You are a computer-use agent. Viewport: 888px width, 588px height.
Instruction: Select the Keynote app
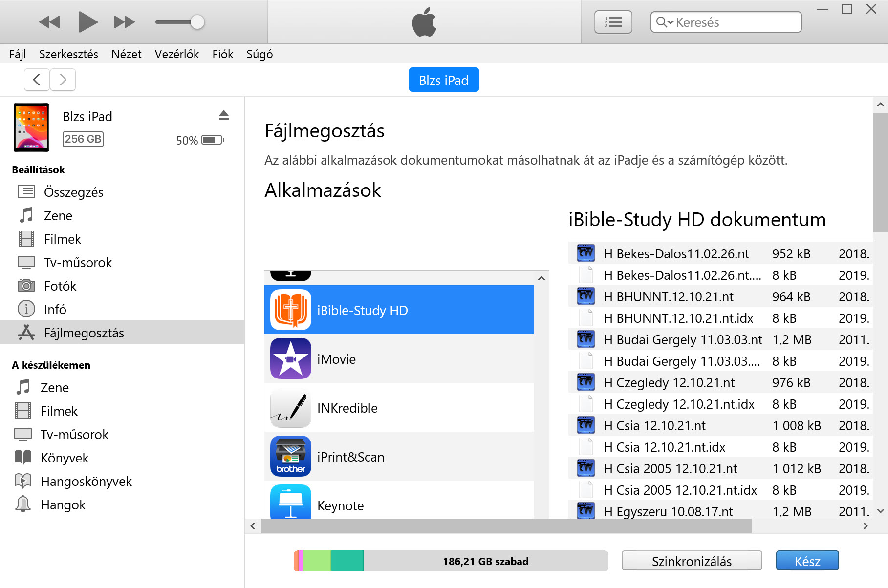[x=399, y=500]
